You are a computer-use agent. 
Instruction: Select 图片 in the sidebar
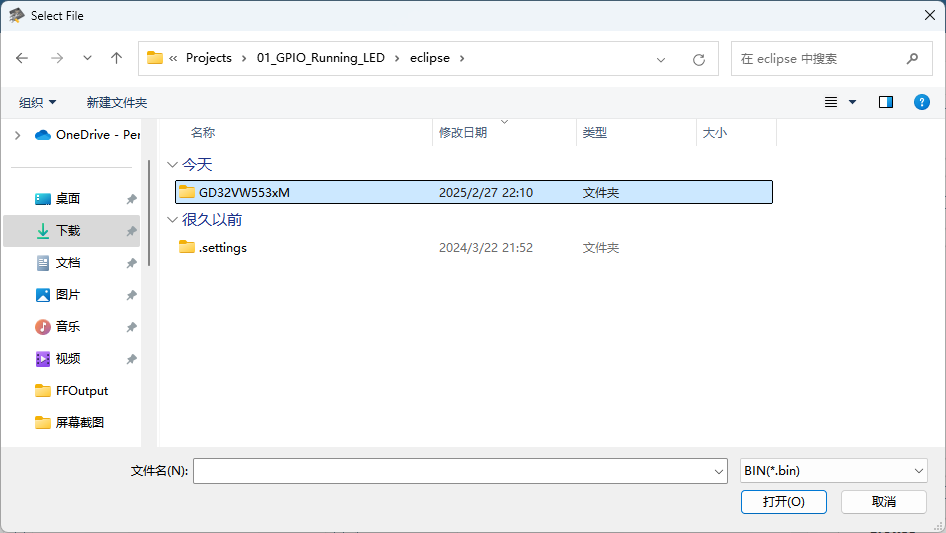68,295
